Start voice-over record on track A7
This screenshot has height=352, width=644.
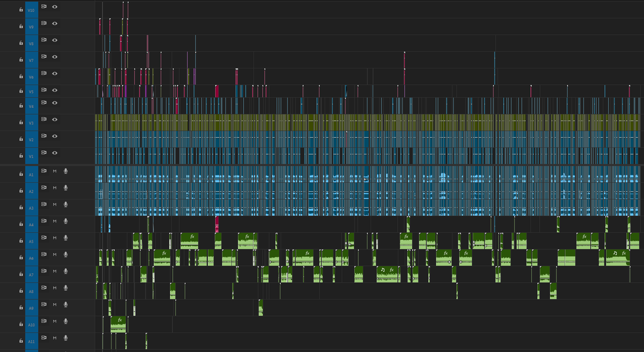click(65, 270)
